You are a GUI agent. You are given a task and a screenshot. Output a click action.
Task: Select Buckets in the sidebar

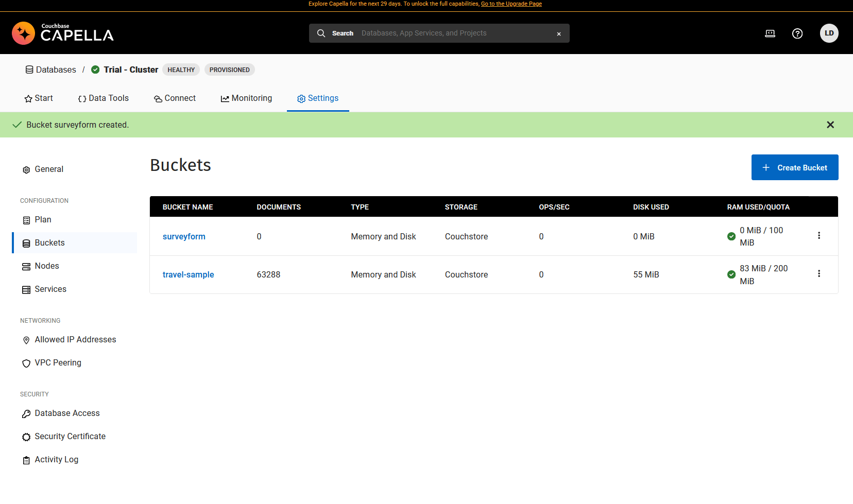75,243
